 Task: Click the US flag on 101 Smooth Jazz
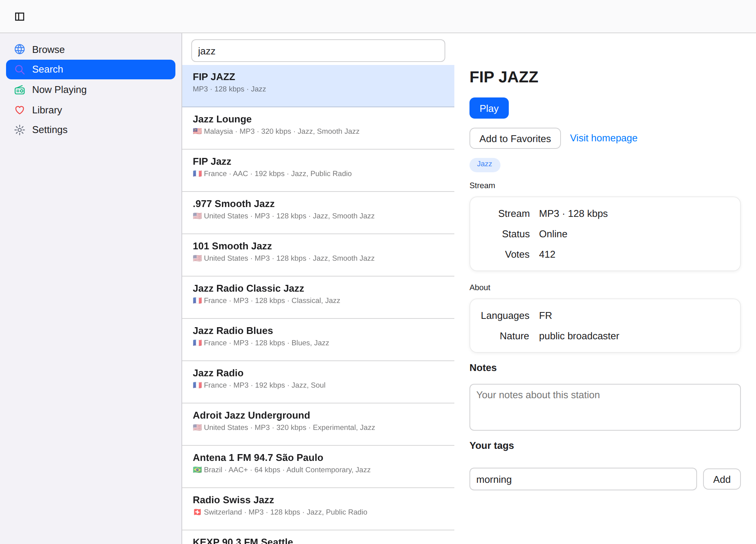point(197,258)
